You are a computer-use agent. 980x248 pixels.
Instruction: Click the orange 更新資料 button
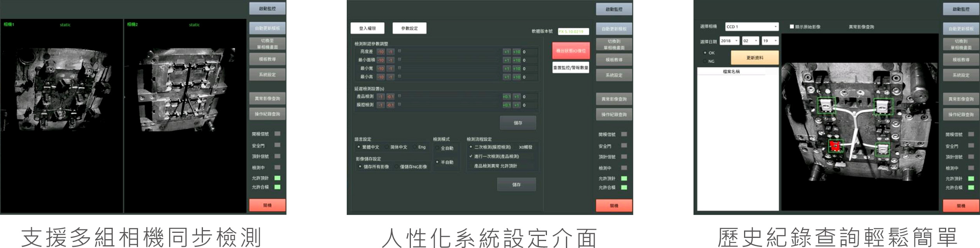(755, 58)
